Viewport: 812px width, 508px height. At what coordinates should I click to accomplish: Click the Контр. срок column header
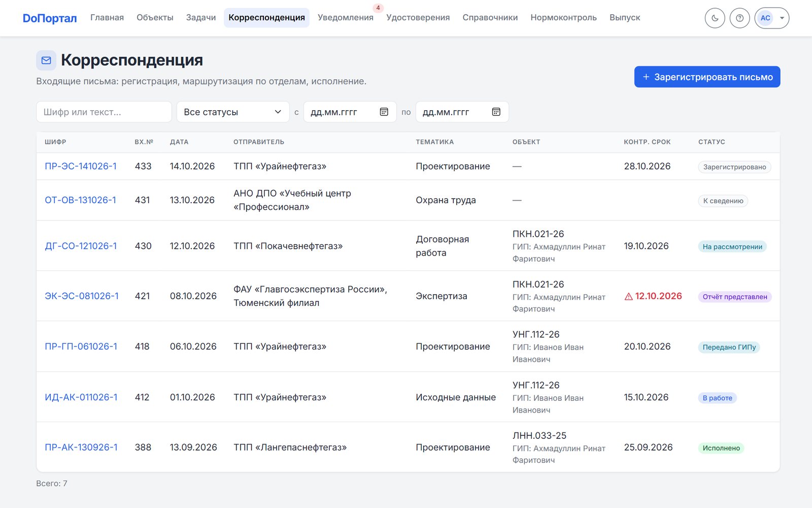tap(647, 142)
